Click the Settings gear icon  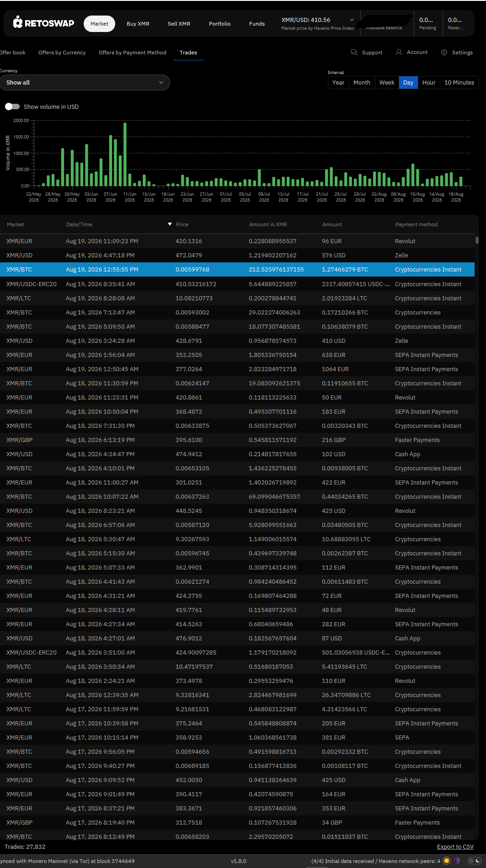coord(444,53)
